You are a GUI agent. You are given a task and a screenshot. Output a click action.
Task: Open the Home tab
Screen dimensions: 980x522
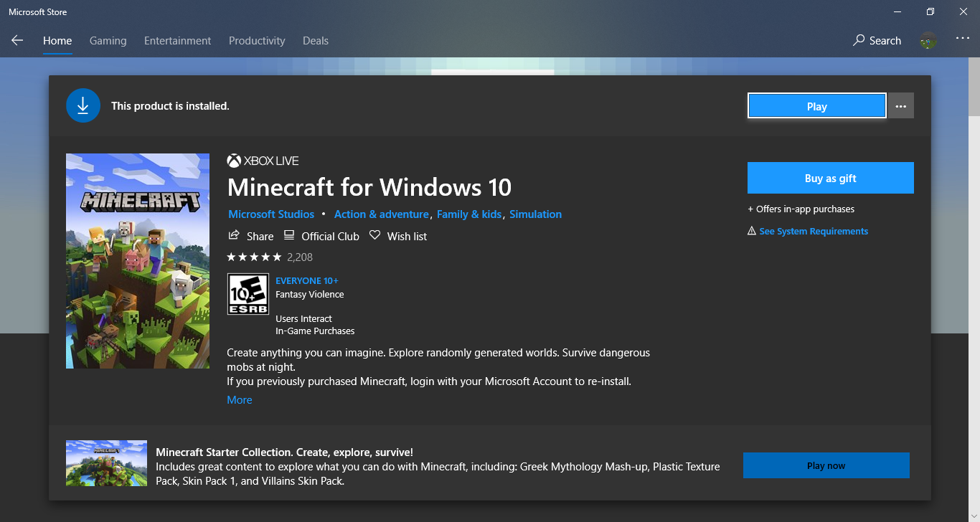tap(57, 41)
